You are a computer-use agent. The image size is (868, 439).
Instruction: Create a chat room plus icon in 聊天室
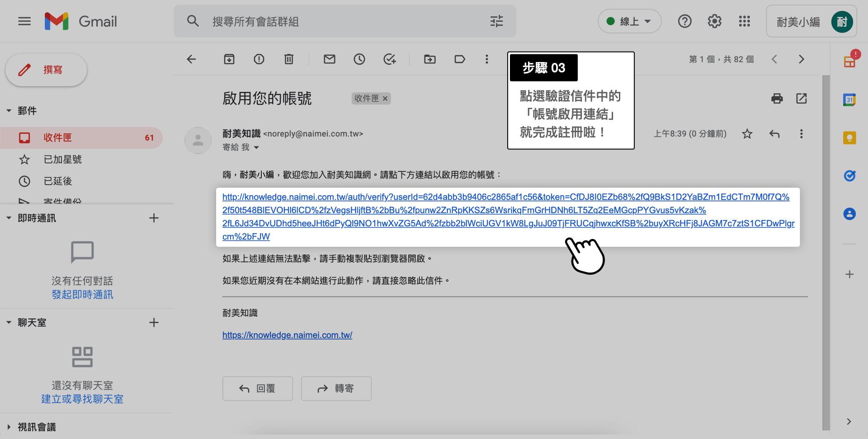(154, 323)
